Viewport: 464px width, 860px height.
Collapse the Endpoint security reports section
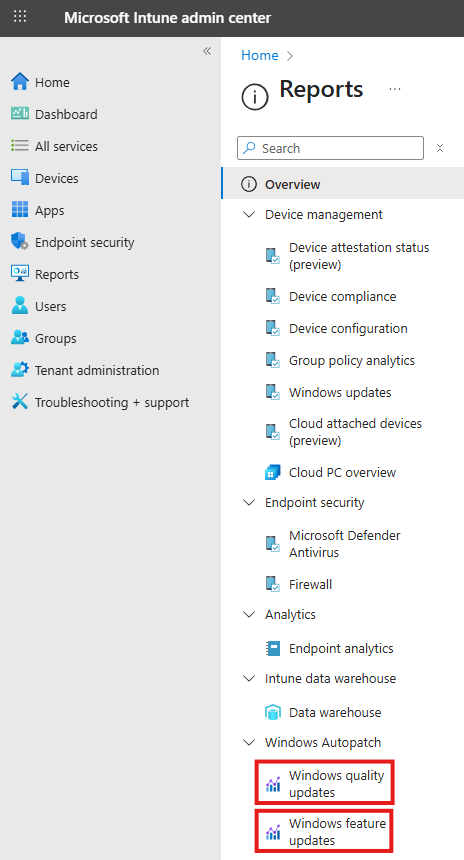click(x=249, y=502)
